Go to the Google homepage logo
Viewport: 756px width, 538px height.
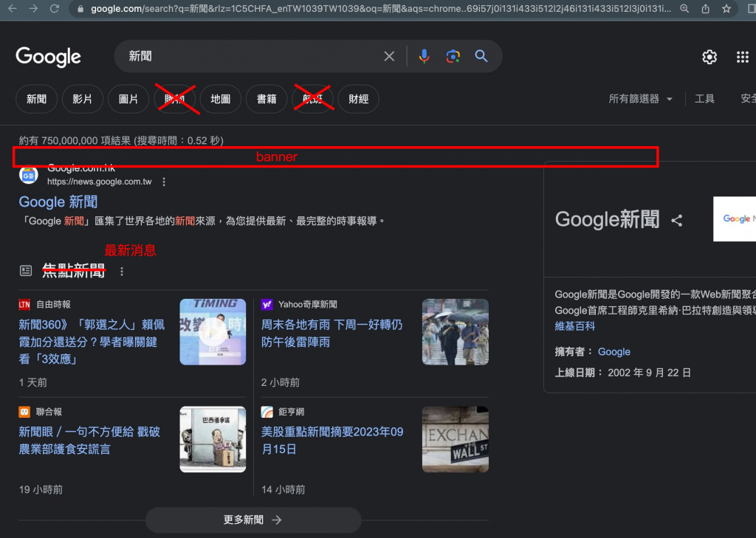click(x=48, y=57)
